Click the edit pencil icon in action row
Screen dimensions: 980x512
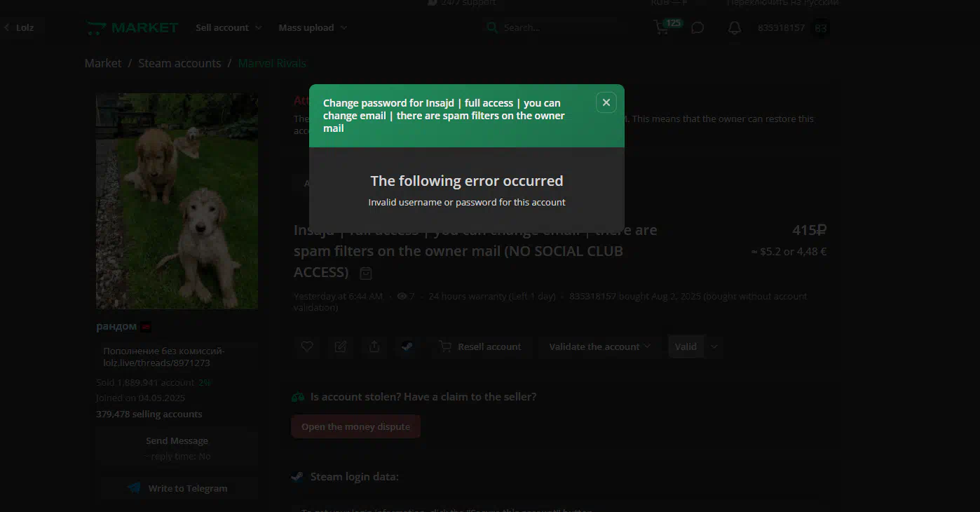pyautogui.click(x=341, y=346)
